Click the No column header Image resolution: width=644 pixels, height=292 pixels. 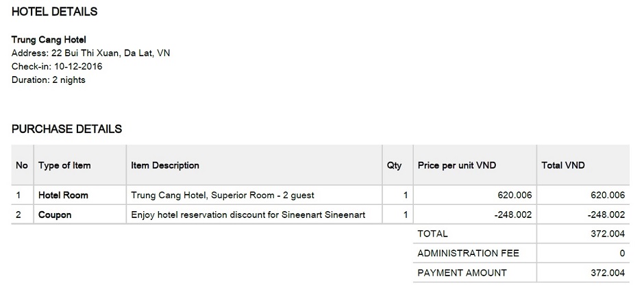(22, 165)
